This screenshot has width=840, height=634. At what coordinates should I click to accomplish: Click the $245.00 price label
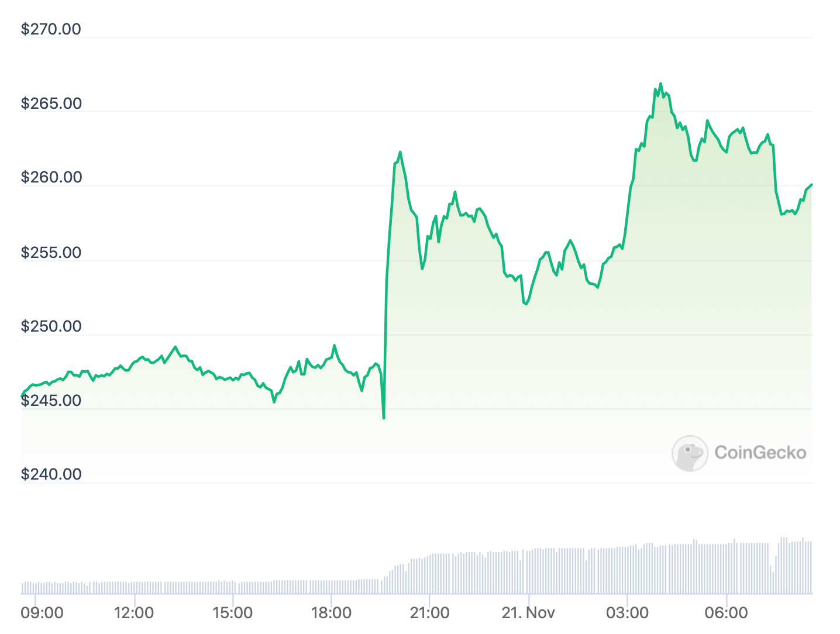[51, 401]
